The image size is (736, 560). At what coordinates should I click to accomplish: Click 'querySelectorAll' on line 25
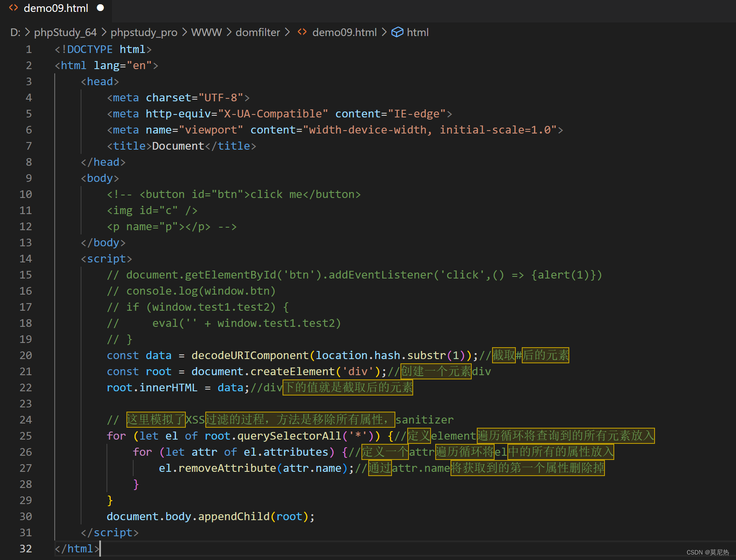pos(289,436)
